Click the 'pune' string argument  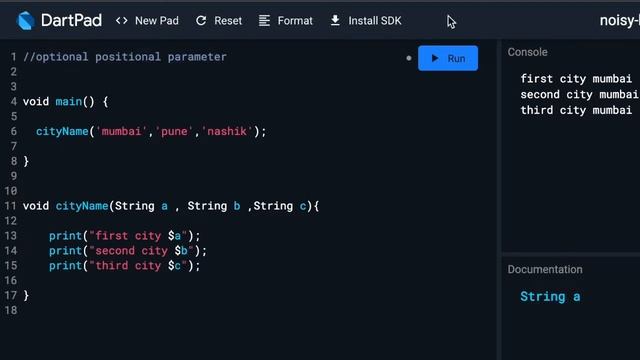174,131
